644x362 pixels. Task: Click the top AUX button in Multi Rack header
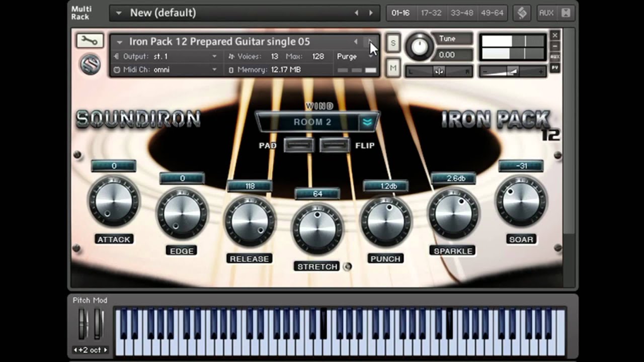[546, 13]
